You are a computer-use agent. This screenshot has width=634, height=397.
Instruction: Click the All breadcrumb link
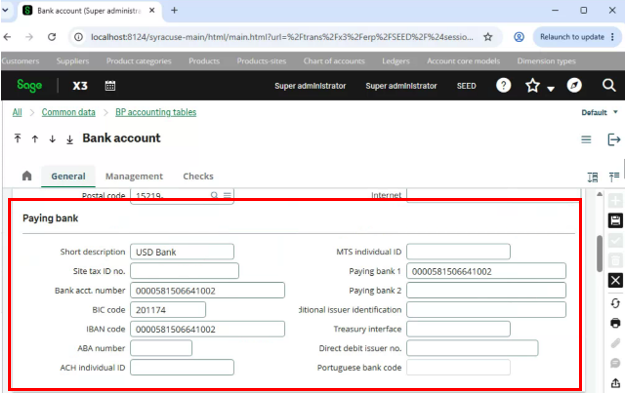pos(17,112)
